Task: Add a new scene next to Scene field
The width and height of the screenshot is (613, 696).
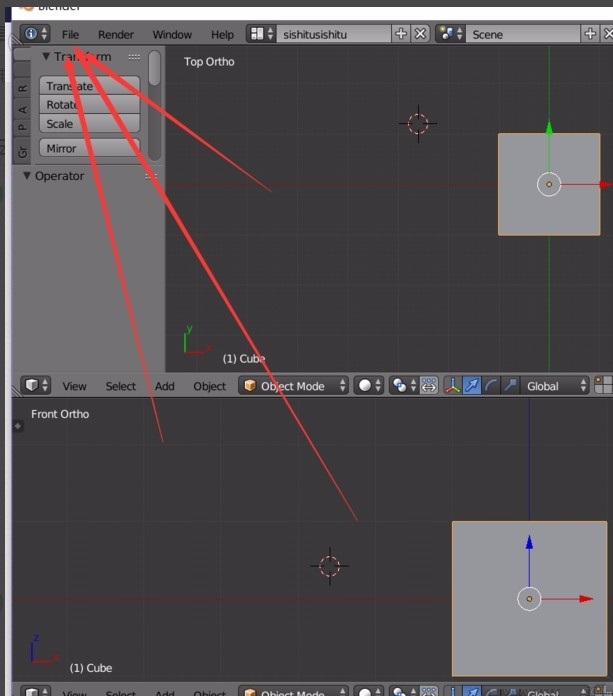Action: pos(590,34)
